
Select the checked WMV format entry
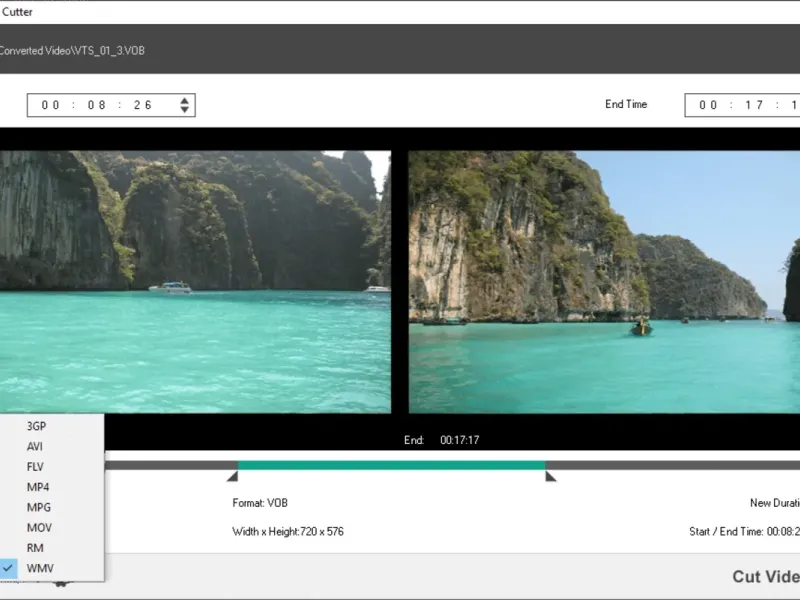click(40, 568)
